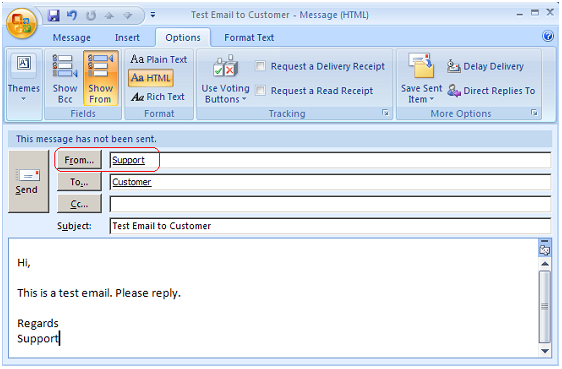Image resolution: width=562 pixels, height=369 pixels.
Task: Click the empty Cc input field
Action: pyautogui.click(x=330, y=204)
